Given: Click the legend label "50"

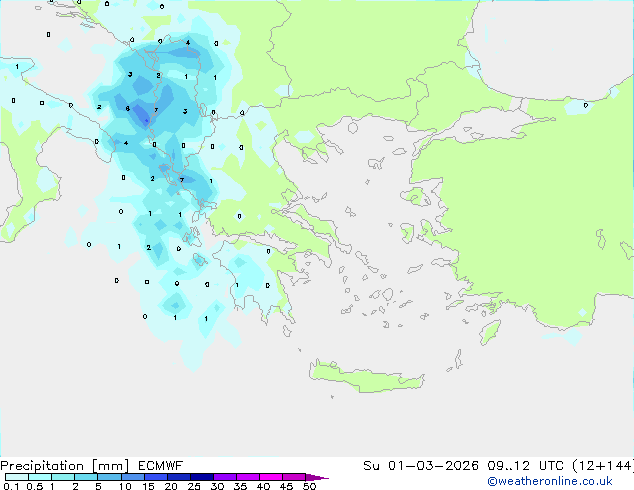Looking at the screenshot, I should tap(310, 486).
